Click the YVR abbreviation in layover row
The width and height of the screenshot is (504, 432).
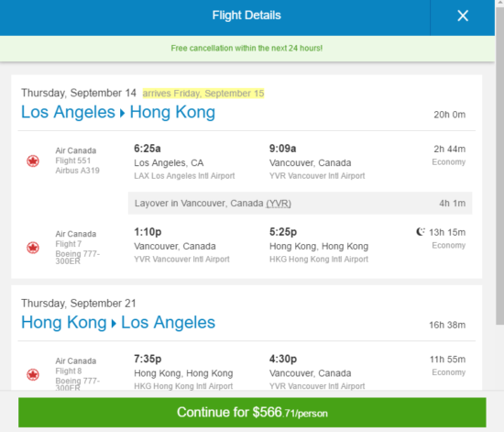coord(279,204)
